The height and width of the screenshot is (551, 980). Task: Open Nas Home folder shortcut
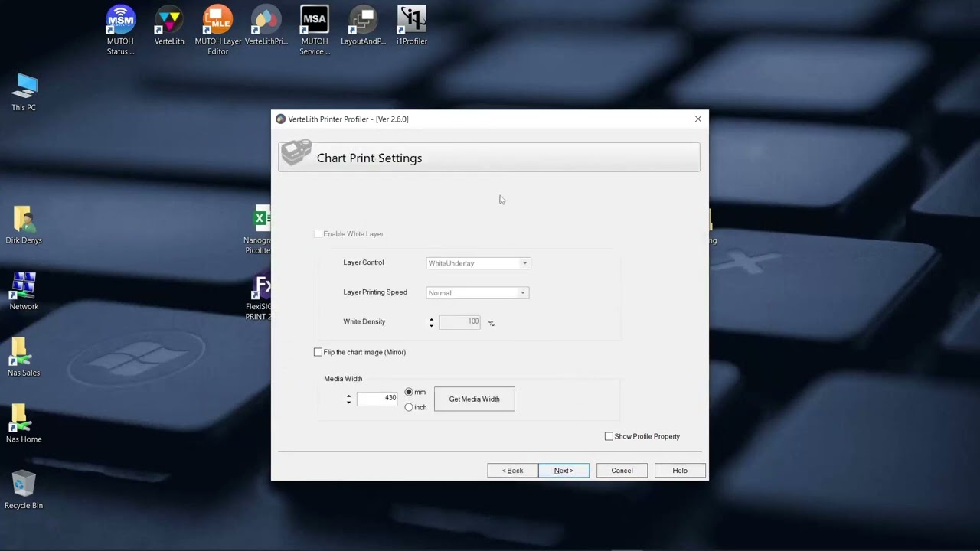[x=24, y=424]
